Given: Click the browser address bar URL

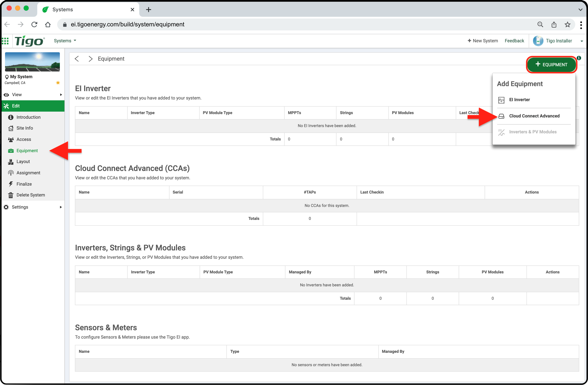Looking at the screenshot, I should 127,24.
